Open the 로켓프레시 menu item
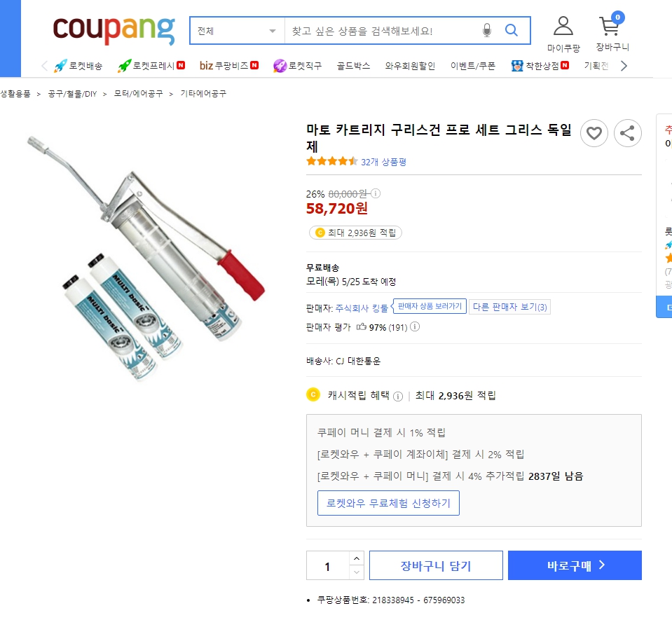 pos(151,66)
